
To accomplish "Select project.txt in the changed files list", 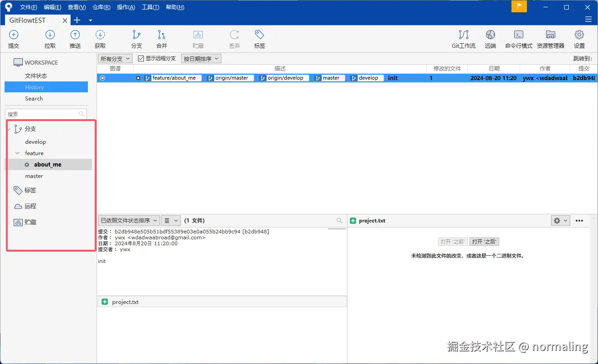I will 222,302.
